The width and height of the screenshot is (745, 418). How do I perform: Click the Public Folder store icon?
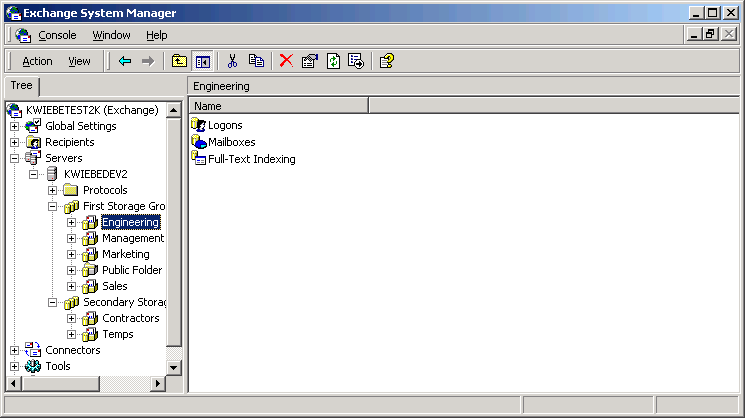(x=90, y=270)
